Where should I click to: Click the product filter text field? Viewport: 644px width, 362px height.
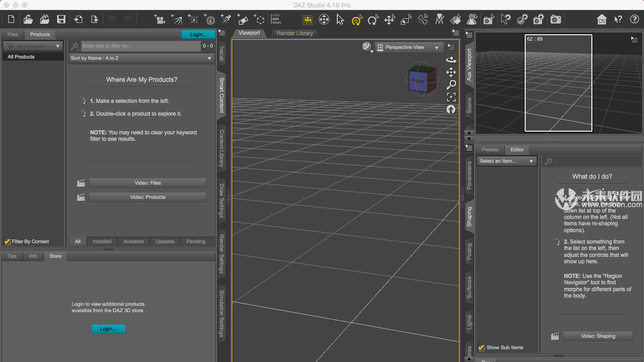[x=141, y=46]
